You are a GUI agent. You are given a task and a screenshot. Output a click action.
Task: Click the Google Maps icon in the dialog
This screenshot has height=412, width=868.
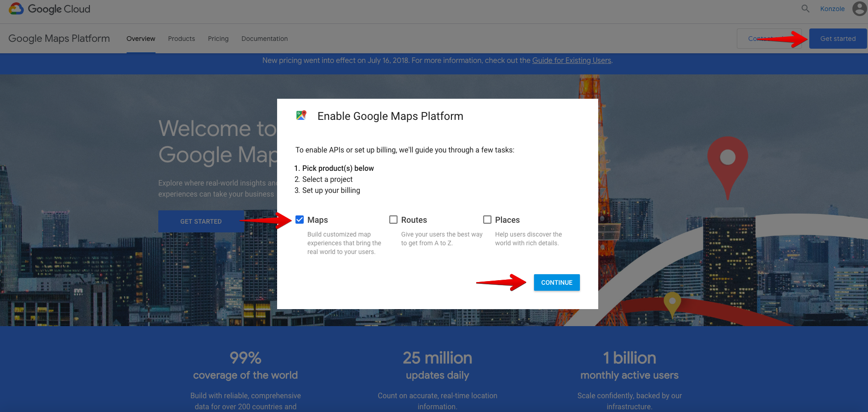coord(301,115)
